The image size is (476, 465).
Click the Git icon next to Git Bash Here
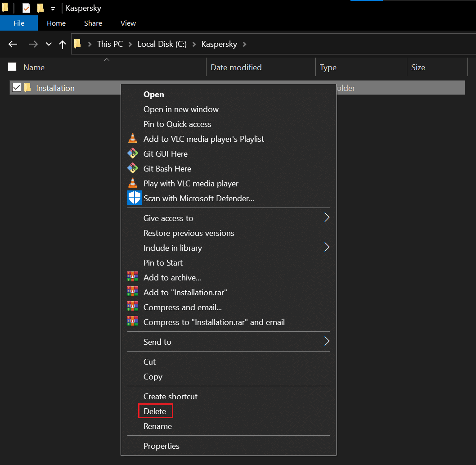pyautogui.click(x=133, y=168)
